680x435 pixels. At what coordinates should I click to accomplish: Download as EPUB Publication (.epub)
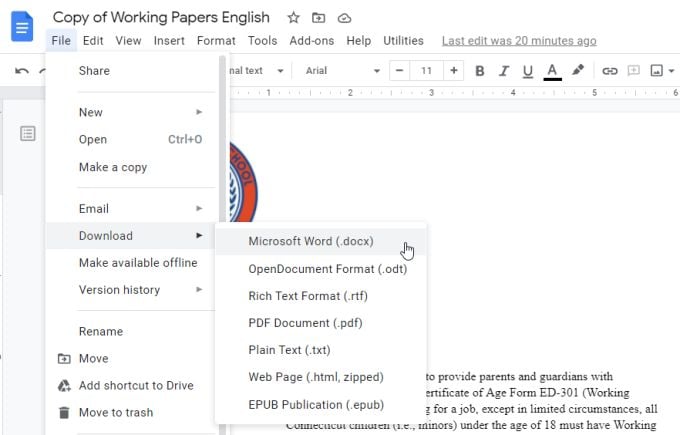click(x=321, y=404)
